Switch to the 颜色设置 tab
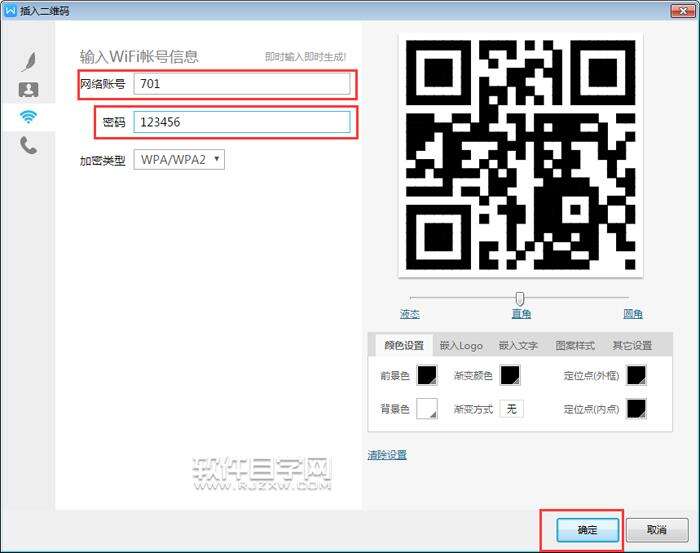The image size is (700, 553). [404, 345]
